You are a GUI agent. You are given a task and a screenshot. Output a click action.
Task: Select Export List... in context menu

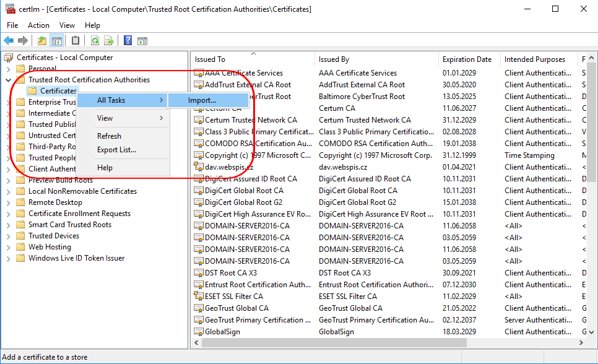116,150
